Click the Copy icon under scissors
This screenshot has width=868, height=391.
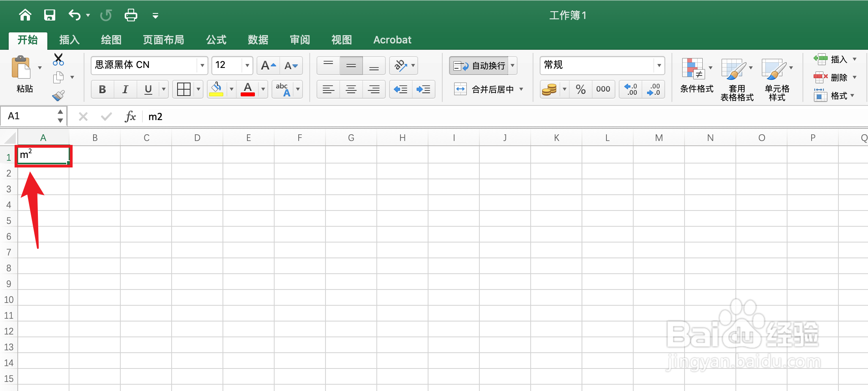pyautogui.click(x=58, y=77)
